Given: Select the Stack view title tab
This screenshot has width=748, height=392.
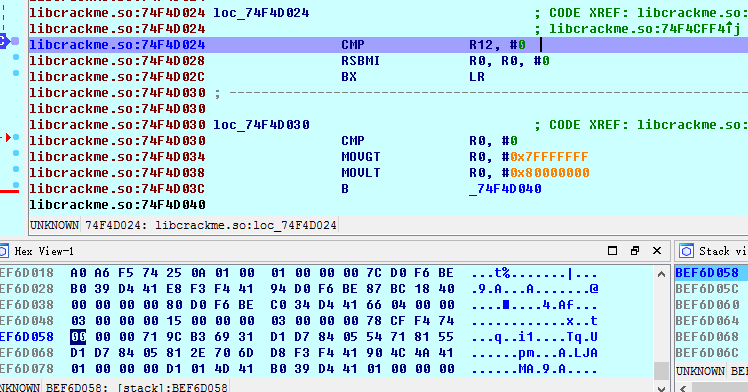Looking at the screenshot, I should click(x=723, y=251).
